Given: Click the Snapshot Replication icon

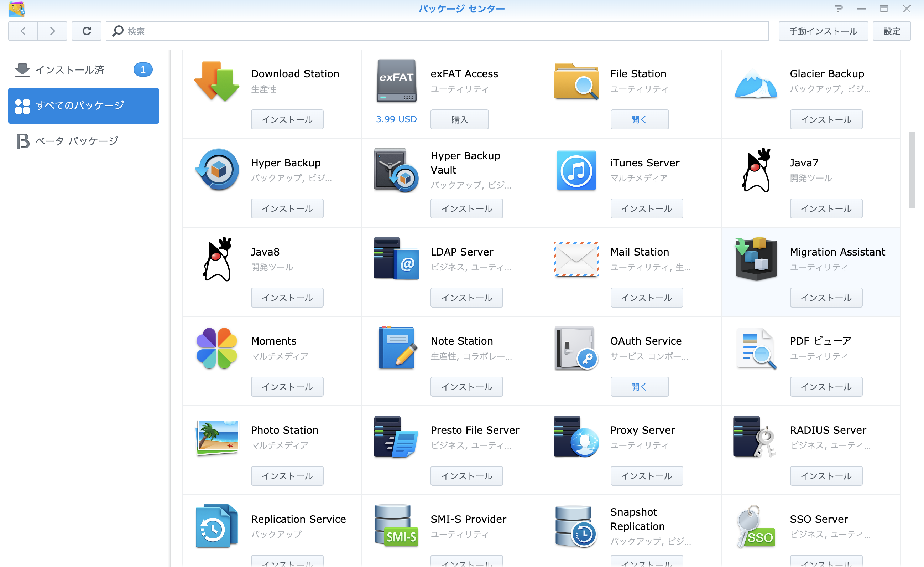Looking at the screenshot, I should click(x=576, y=526).
